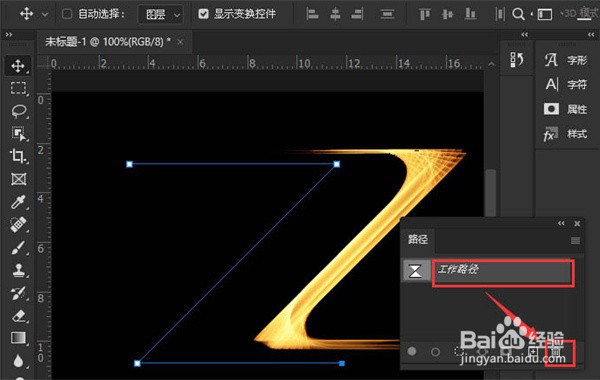Click the bottom-right path anchor point
Image resolution: width=600 pixels, height=380 pixels.
click(x=342, y=363)
